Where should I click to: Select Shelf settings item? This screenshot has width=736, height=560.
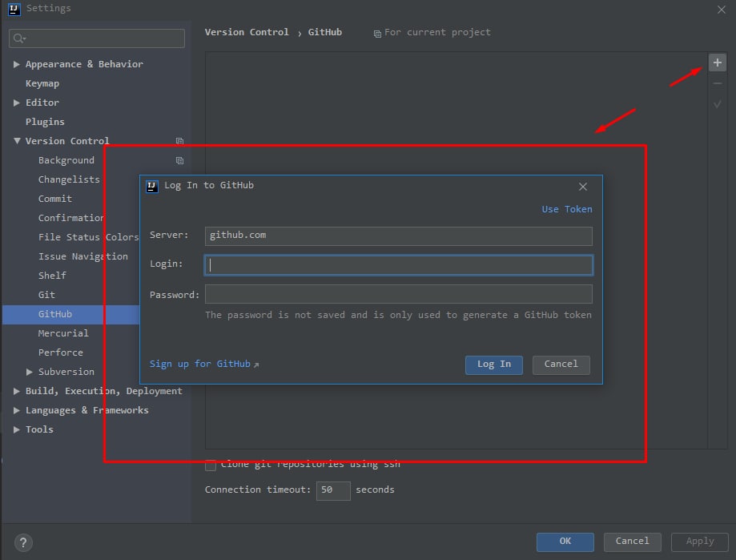[x=52, y=276]
